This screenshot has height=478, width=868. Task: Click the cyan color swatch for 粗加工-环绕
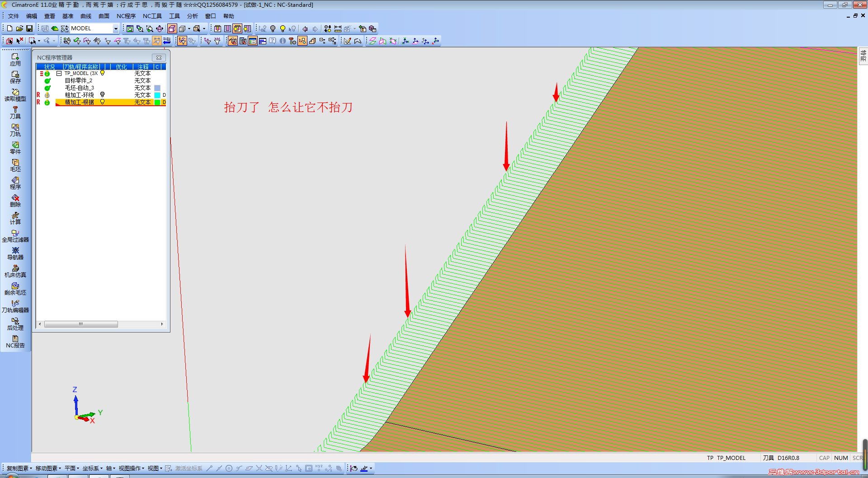pyautogui.click(x=157, y=95)
